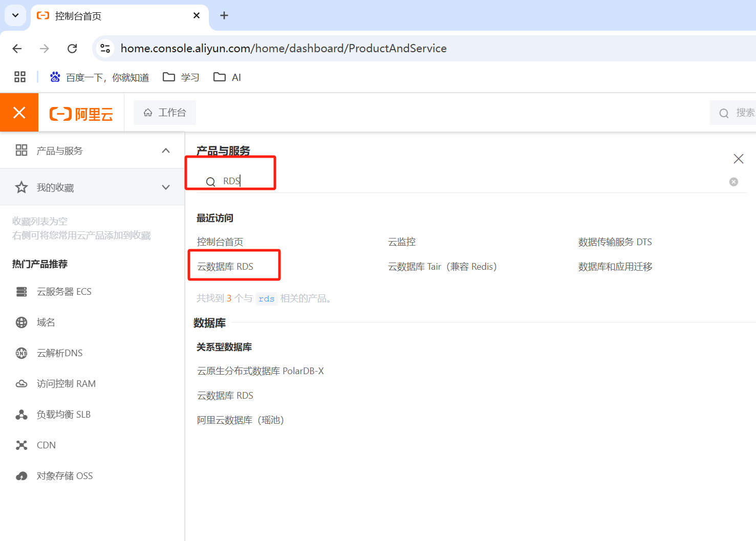The width and height of the screenshot is (756, 541).
Task: Reload the page
Action: click(72, 49)
